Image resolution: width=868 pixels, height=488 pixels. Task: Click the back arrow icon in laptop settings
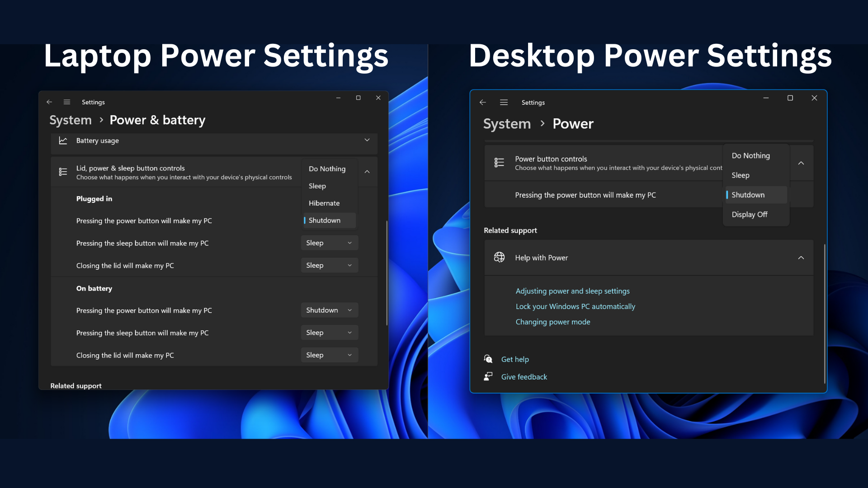click(49, 101)
